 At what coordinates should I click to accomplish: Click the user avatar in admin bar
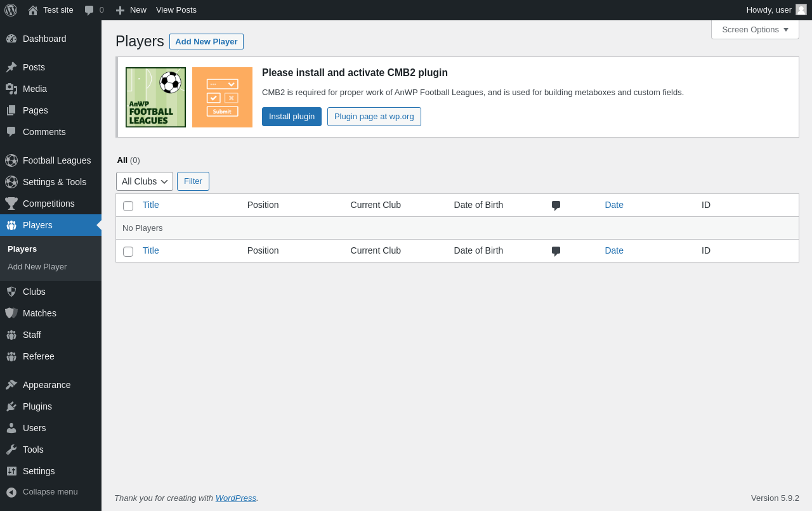(x=801, y=10)
